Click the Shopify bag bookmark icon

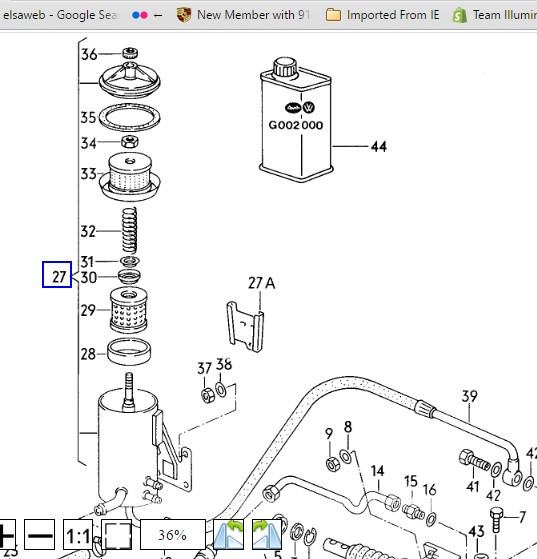tap(460, 15)
